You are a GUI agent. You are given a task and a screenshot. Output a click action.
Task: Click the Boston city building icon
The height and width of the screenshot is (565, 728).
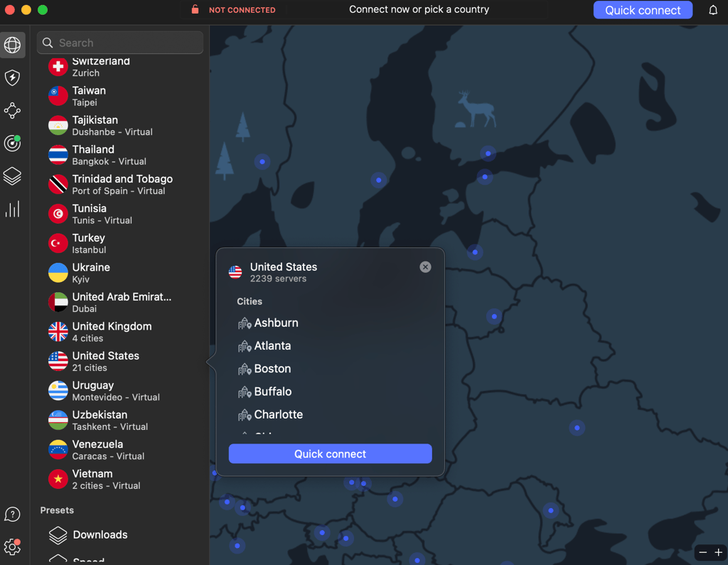coord(245,369)
